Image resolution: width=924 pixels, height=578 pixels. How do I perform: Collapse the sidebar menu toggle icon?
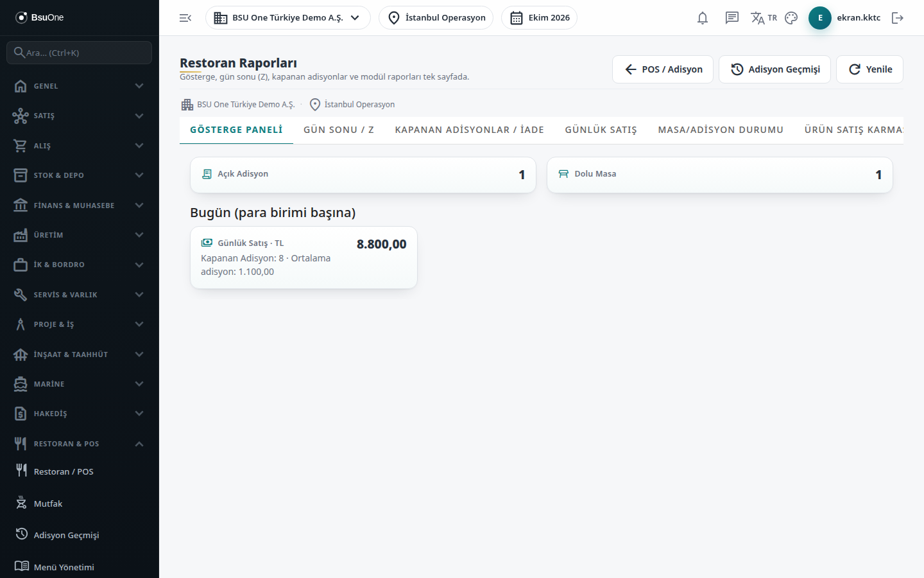pos(185,18)
